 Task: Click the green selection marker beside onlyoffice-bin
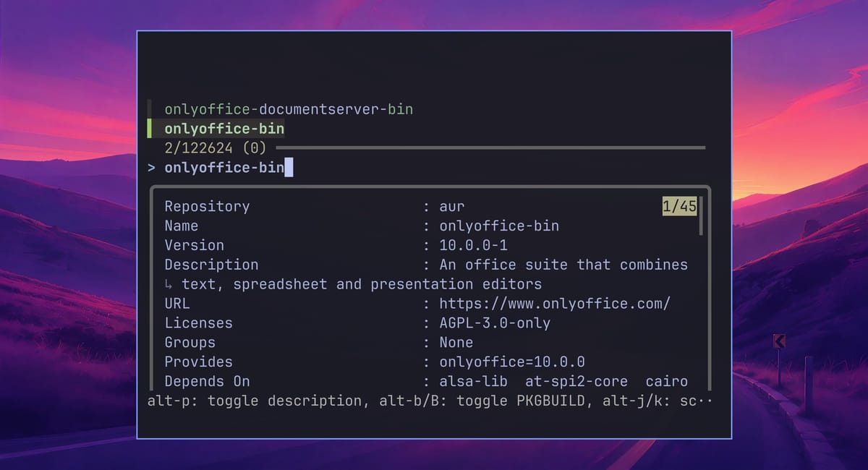click(149, 129)
